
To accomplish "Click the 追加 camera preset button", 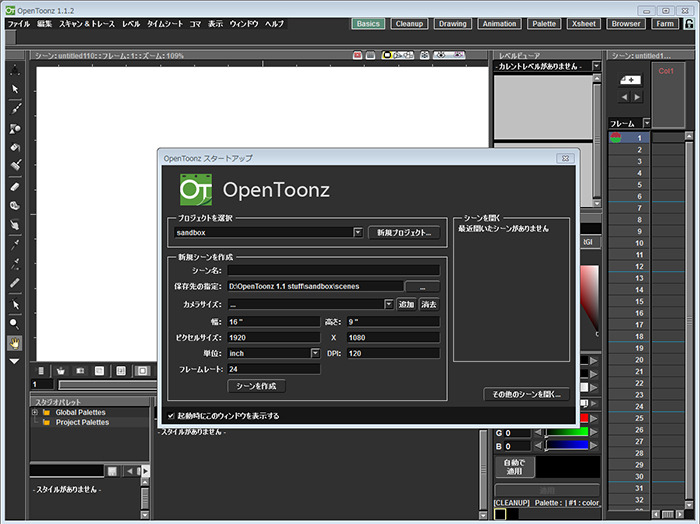I will click(x=406, y=304).
